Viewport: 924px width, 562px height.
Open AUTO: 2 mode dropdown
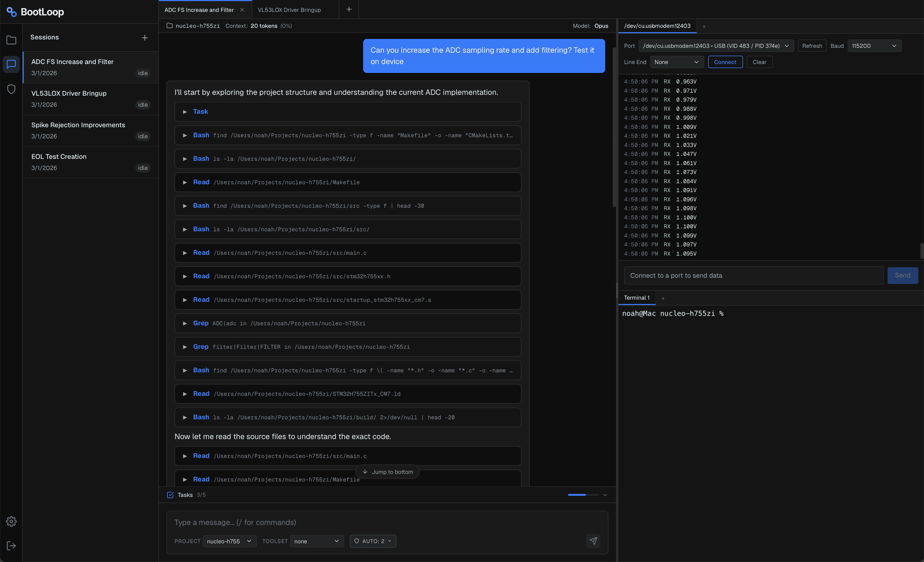373,541
